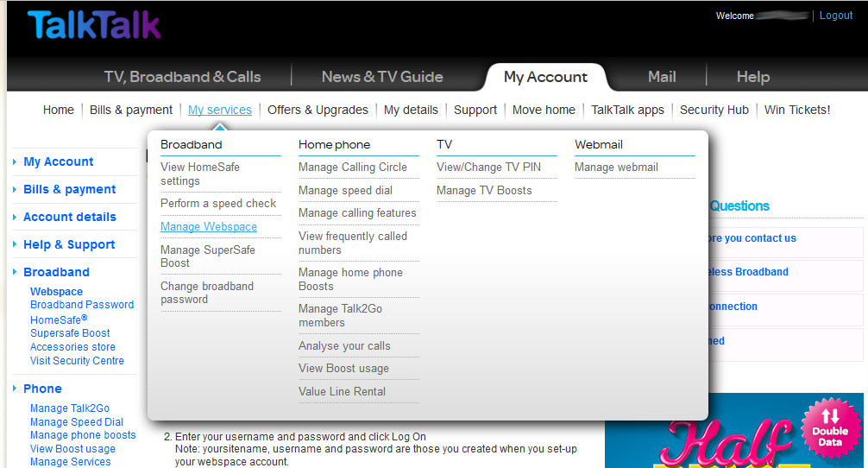868x468 pixels.
Task: Open Manage Calling Circle
Action: point(353,167)
